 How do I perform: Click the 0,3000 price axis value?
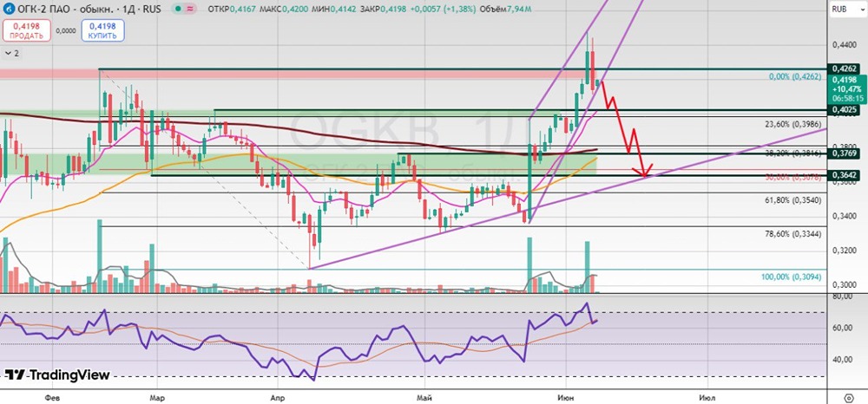pyautogui.click(x=843, y=285)
